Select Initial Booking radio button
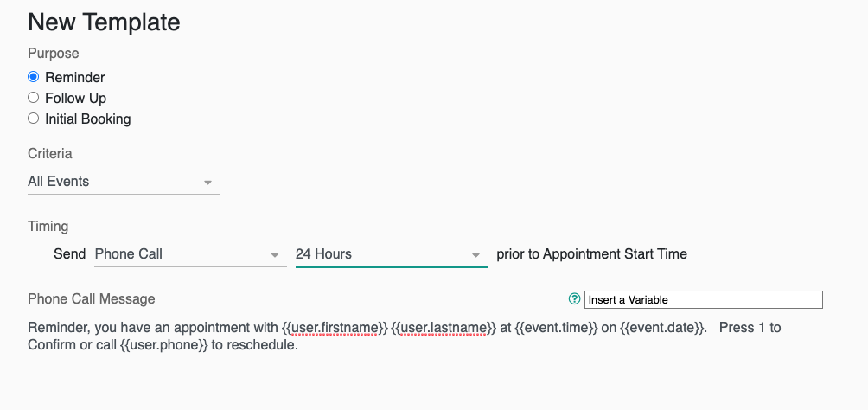 (x=33, y=119)
